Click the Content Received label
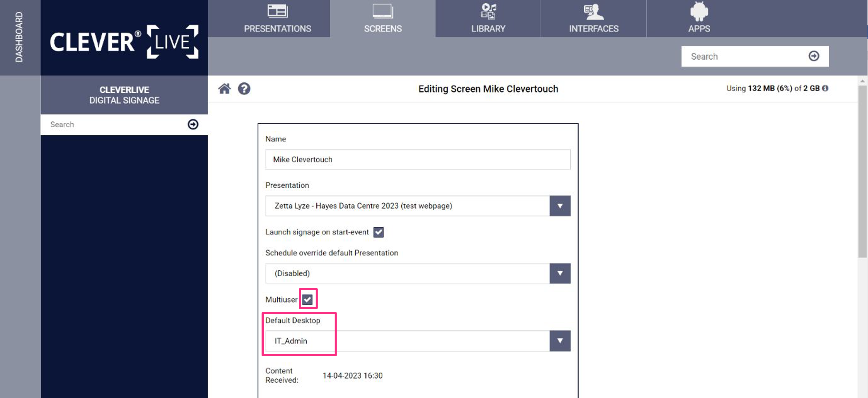The image size is (868, 398). 282,375
